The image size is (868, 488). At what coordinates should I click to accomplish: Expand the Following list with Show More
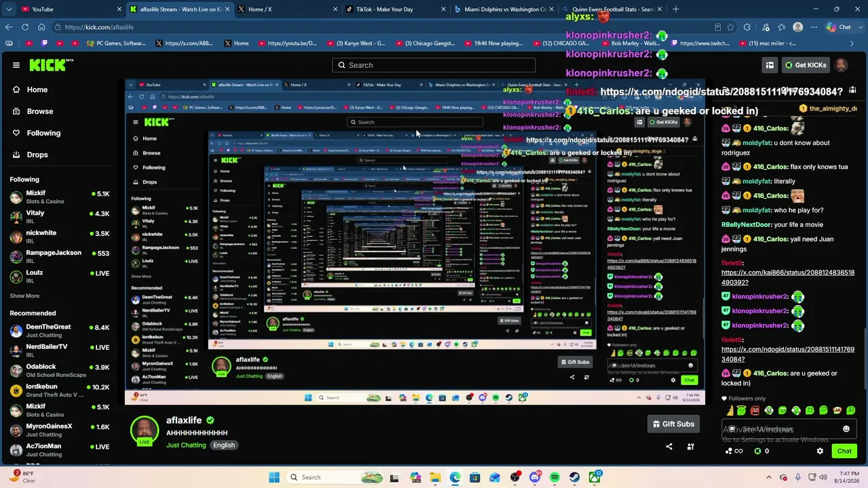pyautogui.click(x=24, y=296)
